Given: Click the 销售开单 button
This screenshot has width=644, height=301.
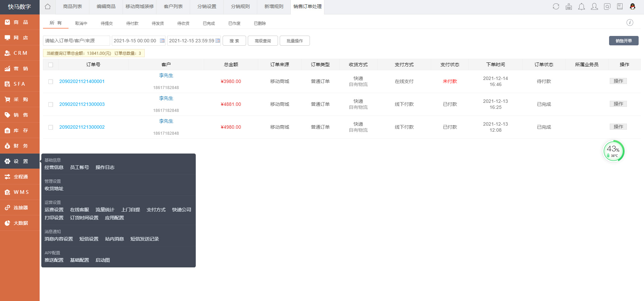Looking at the screenshot, I should [x=624, y=41].
